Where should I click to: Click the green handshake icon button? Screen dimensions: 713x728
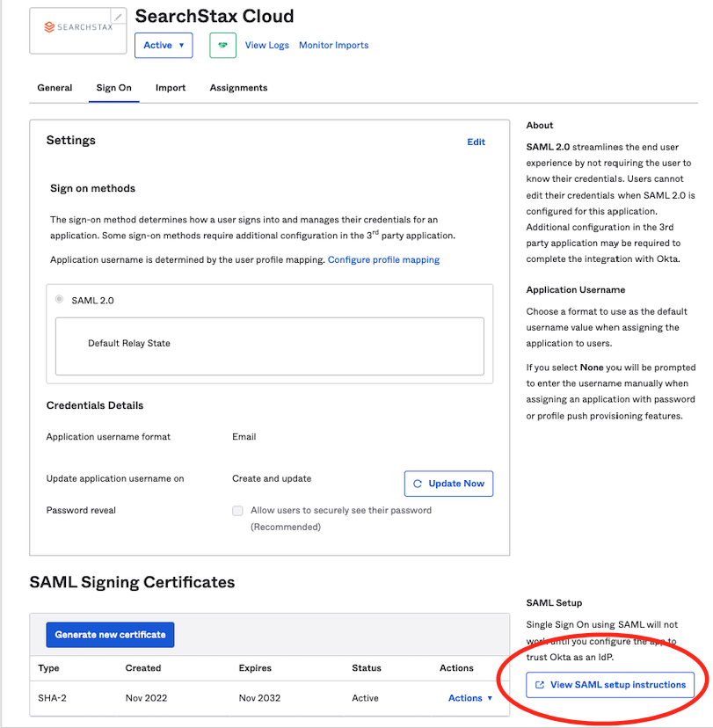[222, 45]
